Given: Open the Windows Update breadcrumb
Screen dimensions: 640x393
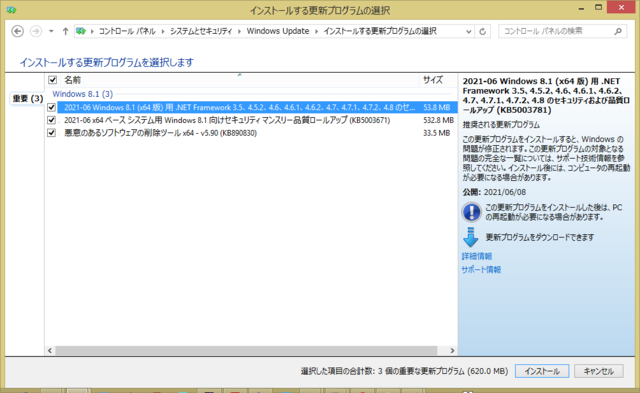Looking at the screenshot, I should tap(278, 31).
